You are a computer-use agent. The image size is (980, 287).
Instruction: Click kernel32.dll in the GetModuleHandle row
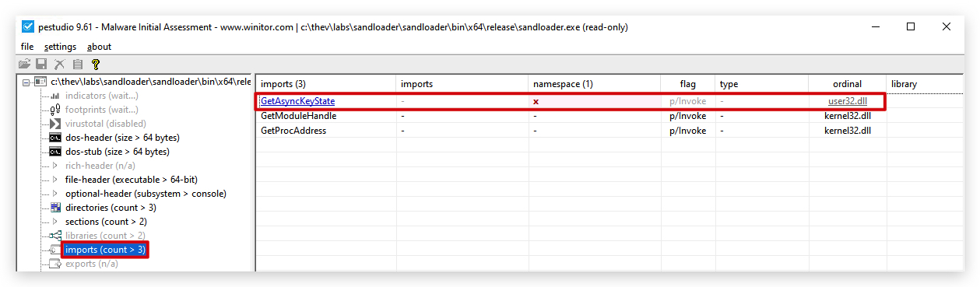pyautogui.click(x=848, y=116)
